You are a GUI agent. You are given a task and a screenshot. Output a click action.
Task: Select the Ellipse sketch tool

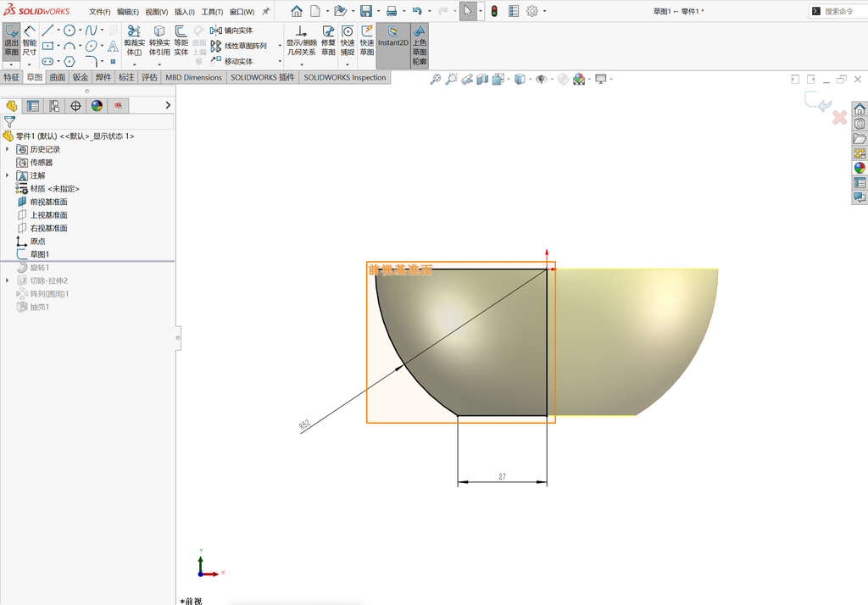92,46
